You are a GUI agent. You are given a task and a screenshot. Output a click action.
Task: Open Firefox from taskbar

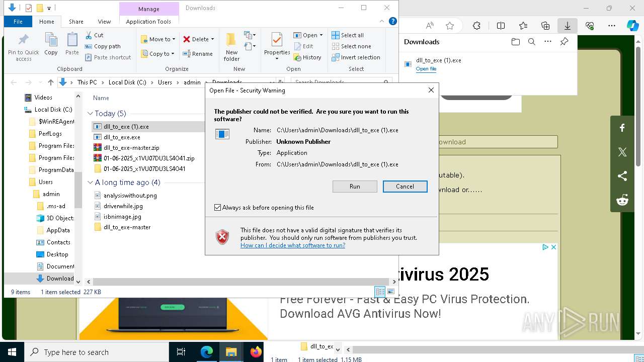[256, 352]
